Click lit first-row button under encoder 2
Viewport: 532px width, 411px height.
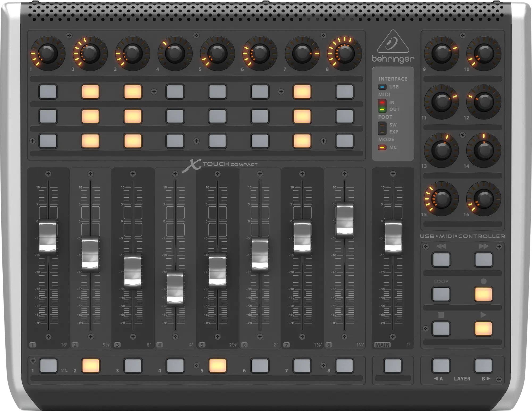pyautogui.click(x=90, y=92)
